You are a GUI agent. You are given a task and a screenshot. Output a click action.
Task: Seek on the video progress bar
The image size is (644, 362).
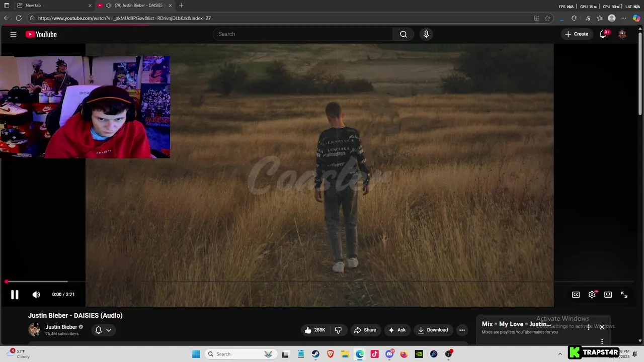[319, 282]
